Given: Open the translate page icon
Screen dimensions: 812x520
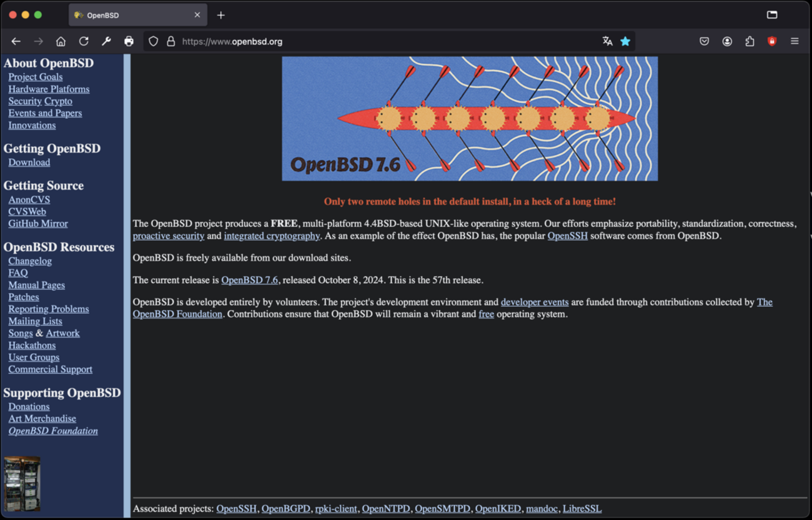Looking at the screenshot, I should coord(608,41).
